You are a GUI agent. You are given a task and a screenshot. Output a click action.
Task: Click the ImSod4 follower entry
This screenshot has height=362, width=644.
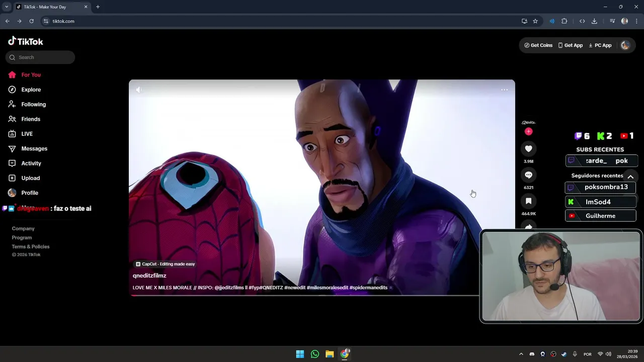click(x=600, y=202)
